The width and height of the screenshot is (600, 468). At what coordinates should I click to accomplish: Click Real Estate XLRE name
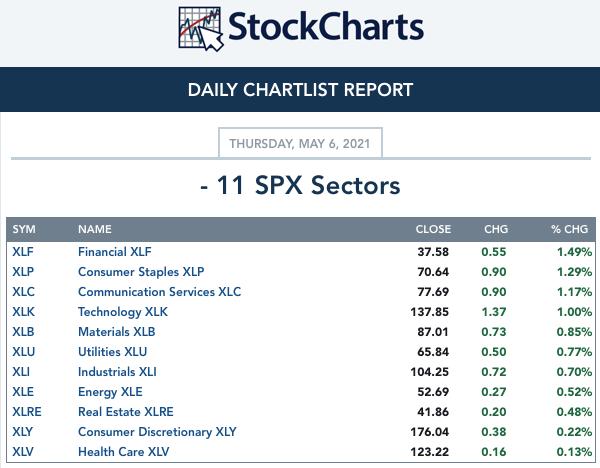point(126,412)
